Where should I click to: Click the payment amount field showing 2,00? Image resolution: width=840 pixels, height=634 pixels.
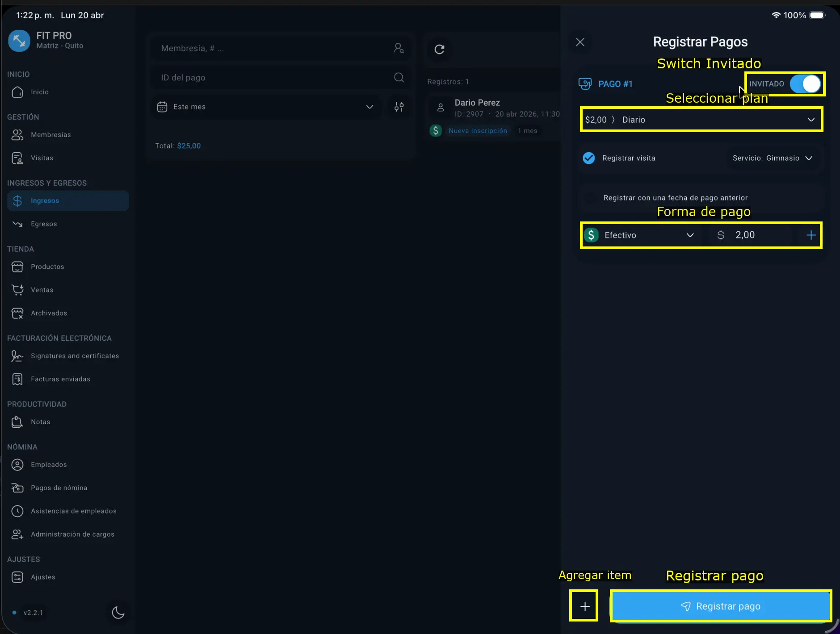[x=760, y=235]
